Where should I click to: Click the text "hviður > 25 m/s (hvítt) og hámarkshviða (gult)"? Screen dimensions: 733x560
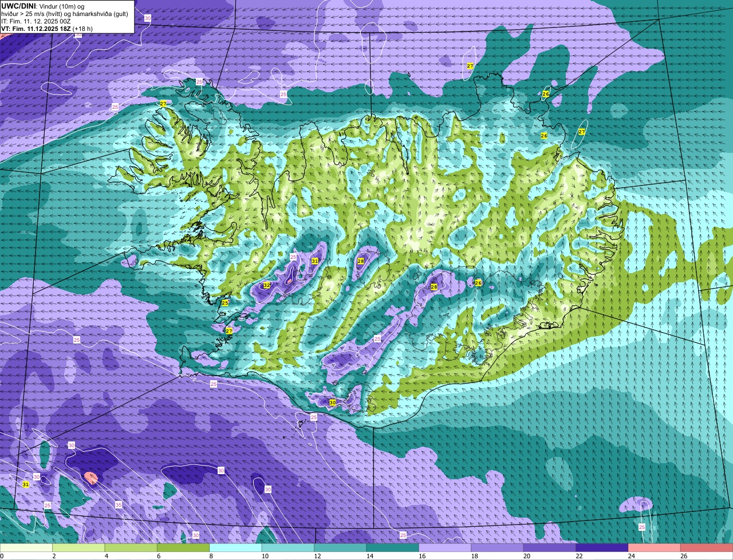pos(65,14)
